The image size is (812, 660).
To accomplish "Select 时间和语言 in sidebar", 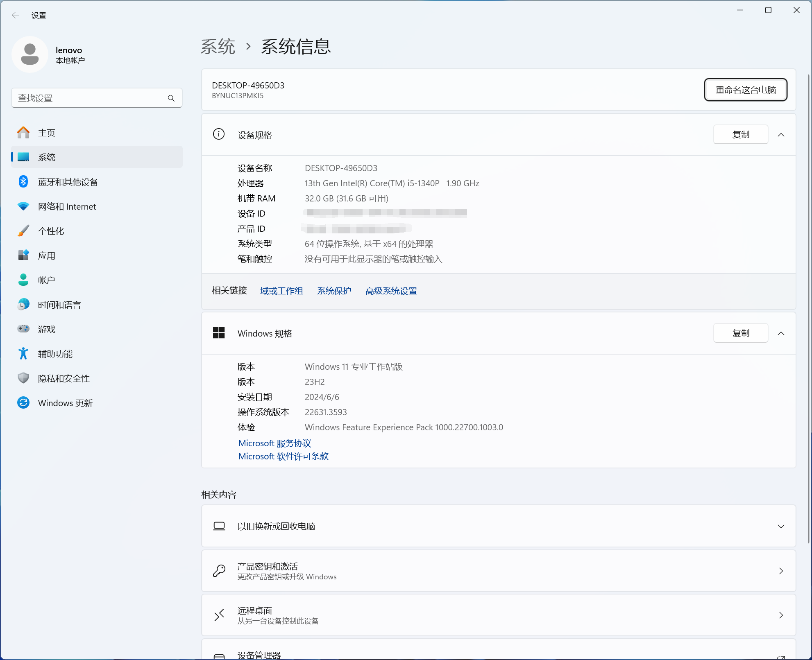I will coord(59,305).
